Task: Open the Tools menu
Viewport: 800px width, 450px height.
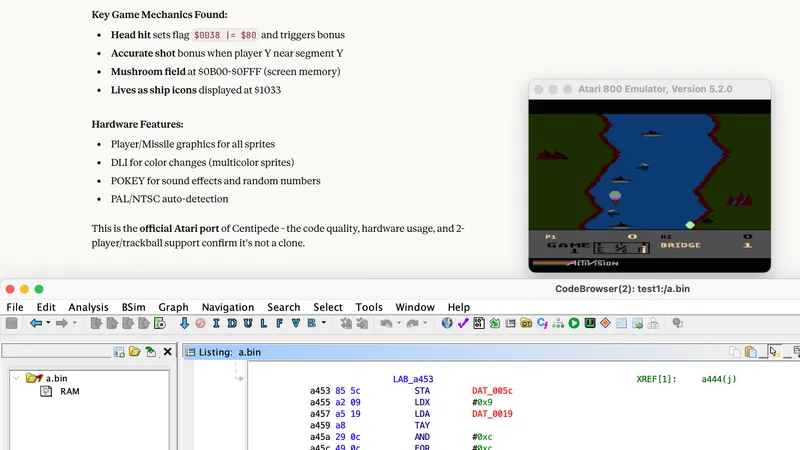Action: (369, 307)
